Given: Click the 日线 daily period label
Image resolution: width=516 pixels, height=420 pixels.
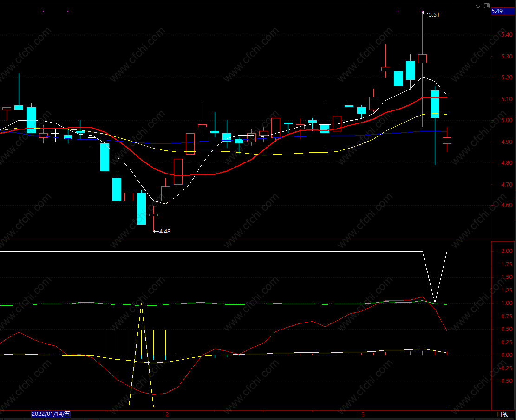Looking at the screenshot, I should [503, 414].
